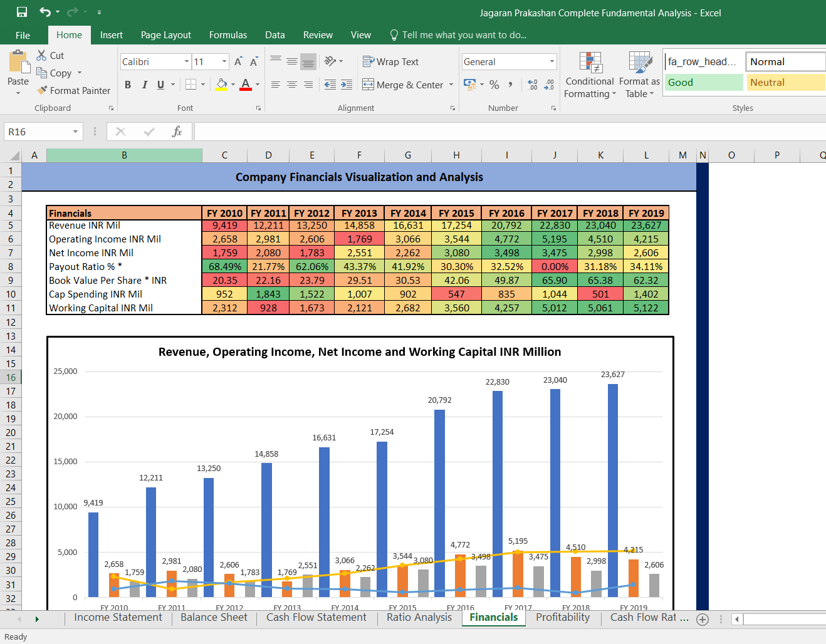The image size is (826, 644).
Task: Apply the Good cell style
Action: click(x=704, y=82)
